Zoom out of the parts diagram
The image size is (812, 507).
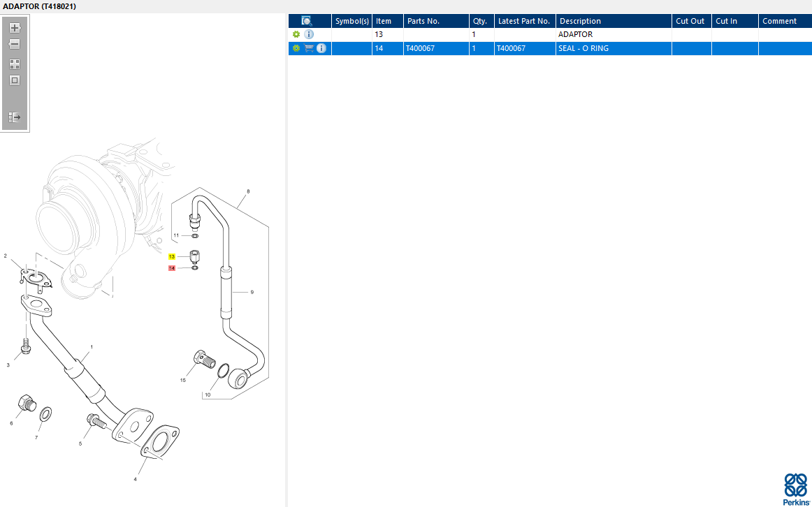point(15,45)
